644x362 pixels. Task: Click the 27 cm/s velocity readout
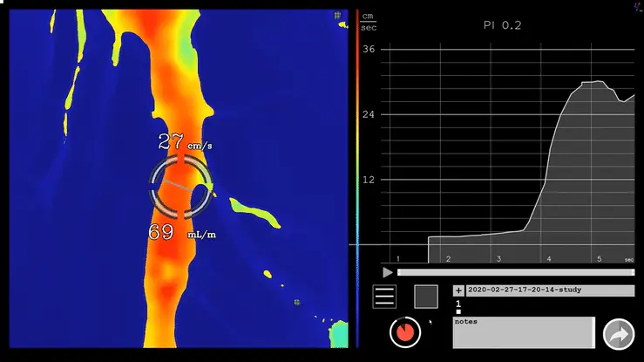pos(185,142)
